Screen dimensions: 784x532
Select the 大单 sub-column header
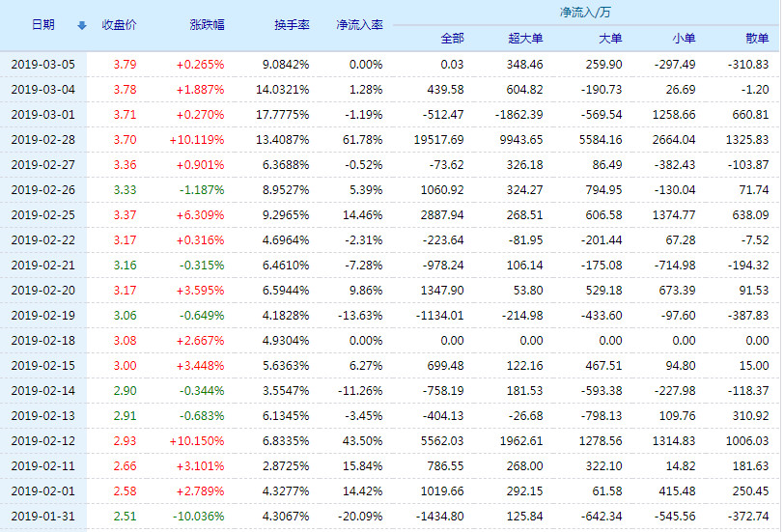click(610, 39)
